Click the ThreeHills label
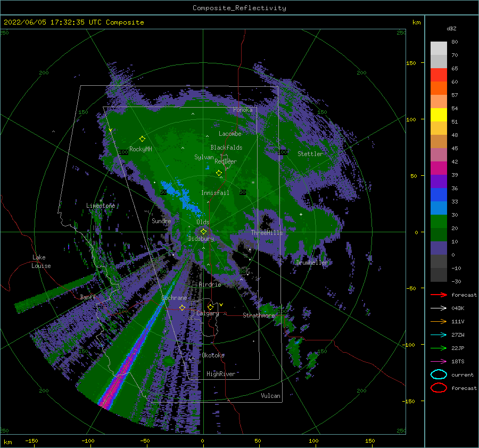The height and width of the screenshot is (448, 479). (x=267, y=233)
